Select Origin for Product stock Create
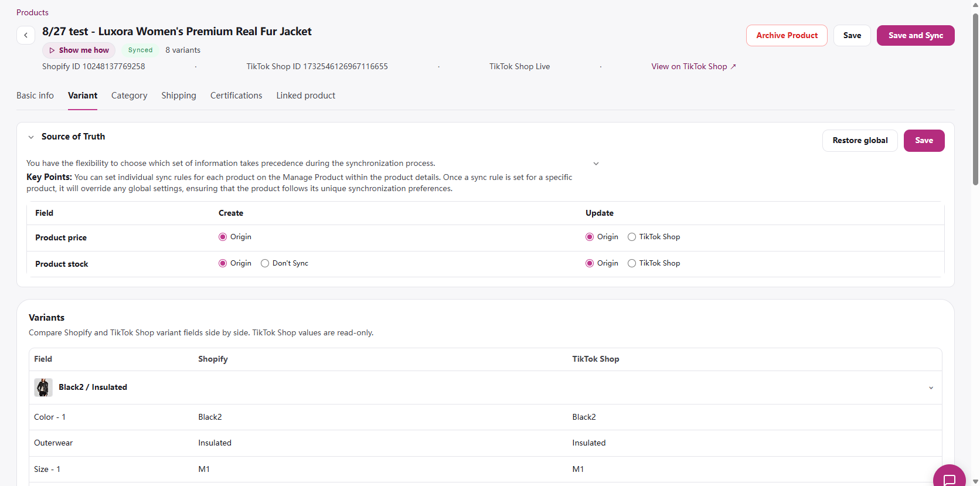Viewport: 980px width, 486px height. click(x=223, y=263)
